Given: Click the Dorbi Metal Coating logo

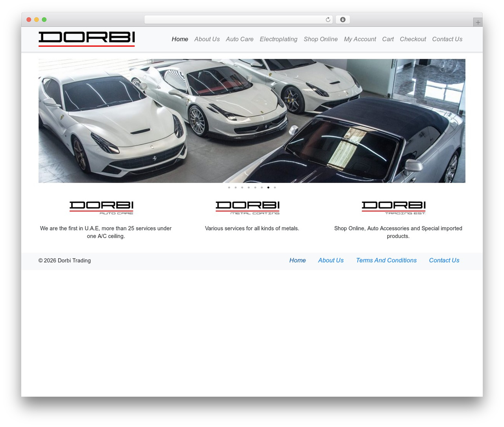Looking at the screenshot, I should tap(248, 208).
